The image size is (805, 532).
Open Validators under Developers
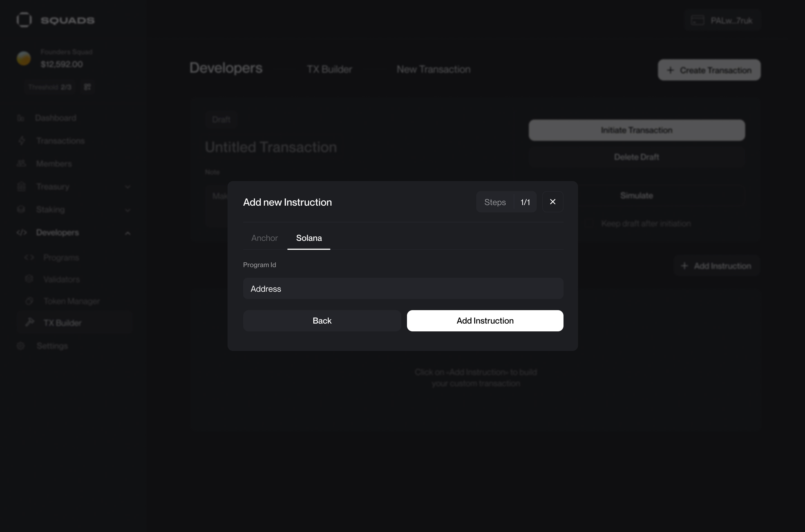click(x=61, y=279)
